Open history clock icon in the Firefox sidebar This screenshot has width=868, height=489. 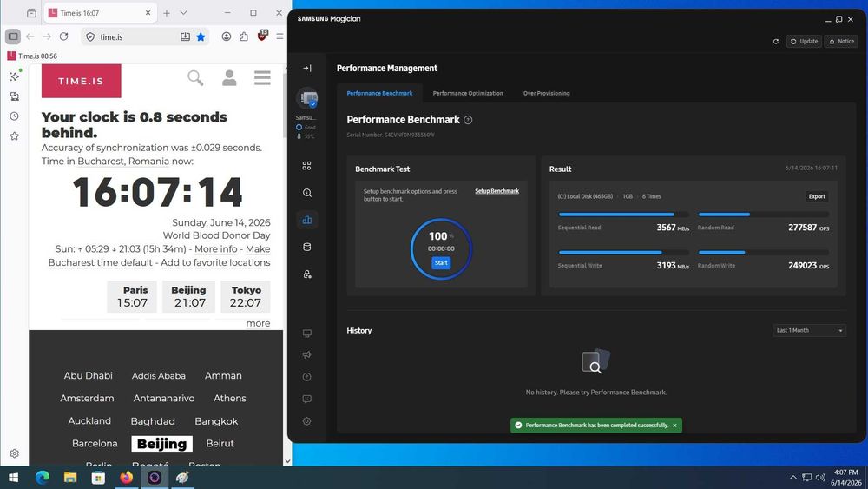15,116
